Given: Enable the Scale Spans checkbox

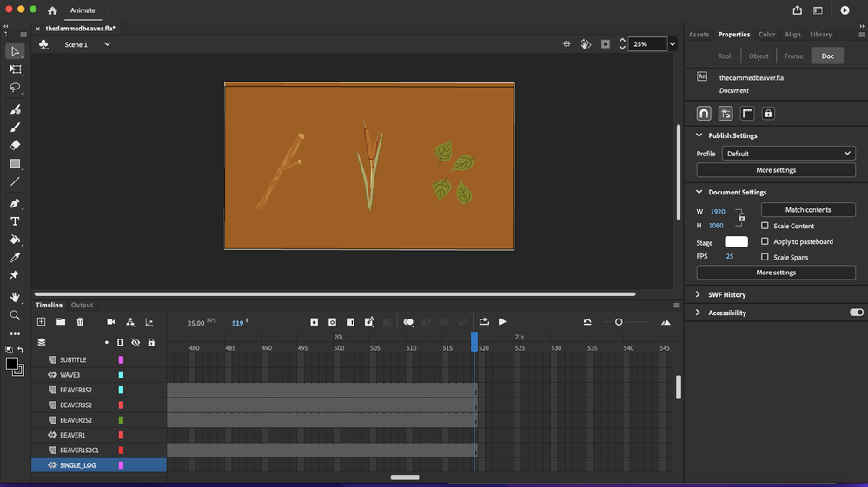Looking at the screenshot, I should coord(765,256).
